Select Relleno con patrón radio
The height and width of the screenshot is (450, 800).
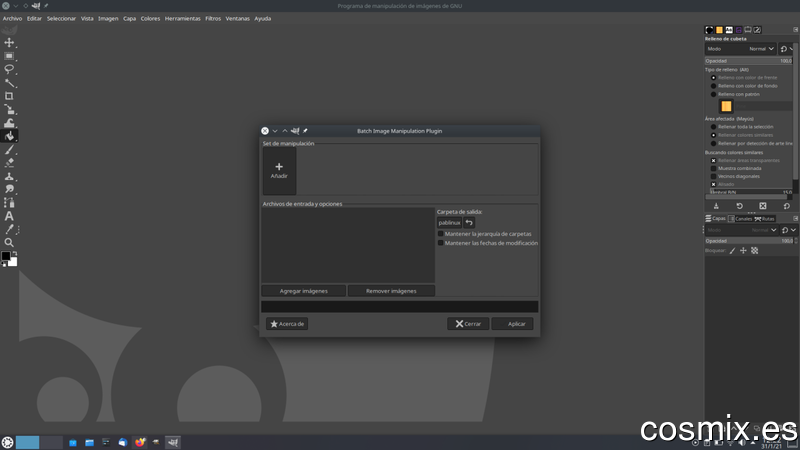713,94
